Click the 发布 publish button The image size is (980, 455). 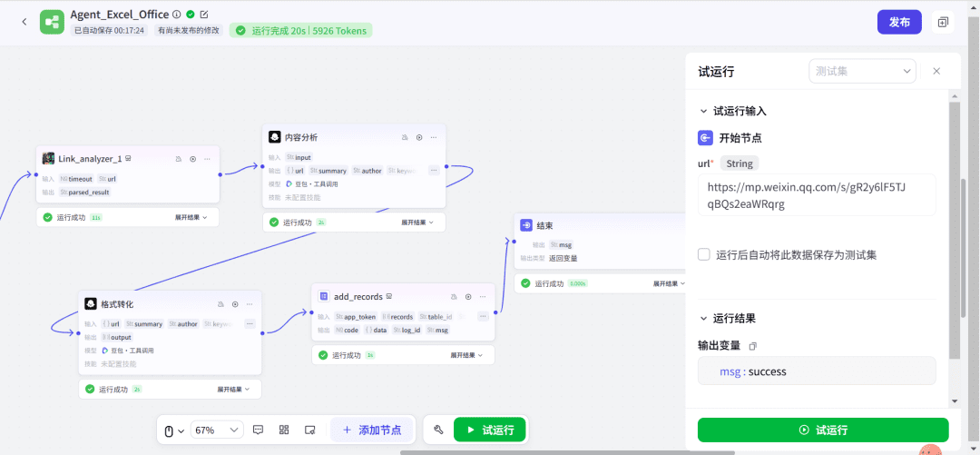898,23
